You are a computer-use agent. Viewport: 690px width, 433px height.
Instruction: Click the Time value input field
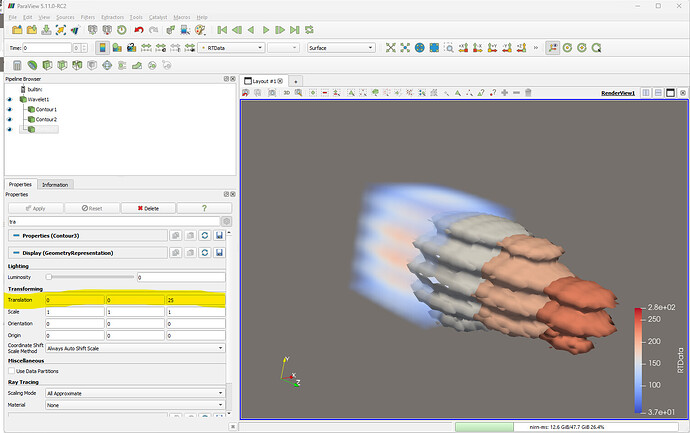pyautogui.click(x=47, y=48)
